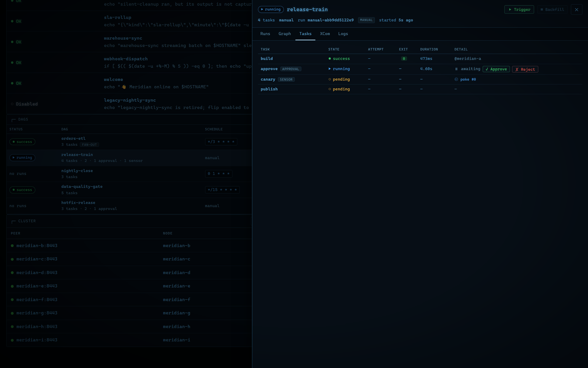The height and width of the screenshot is (368, 588).
Task: Click the 473ms duration value
Action: [x=426, y=59]
